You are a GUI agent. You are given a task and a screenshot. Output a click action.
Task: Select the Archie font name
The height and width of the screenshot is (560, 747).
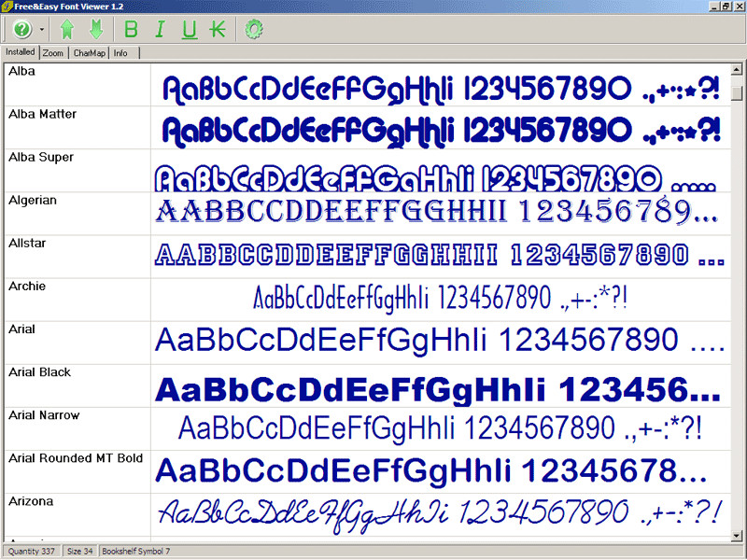27,287
